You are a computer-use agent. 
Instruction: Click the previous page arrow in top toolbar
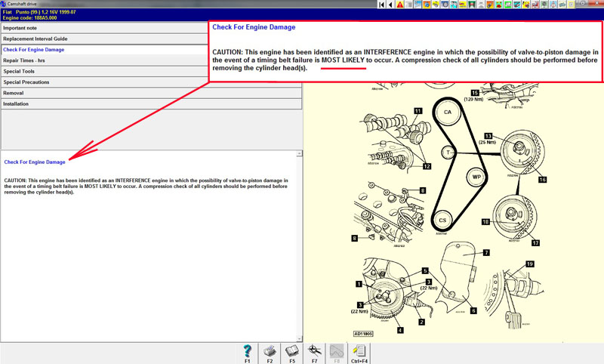390,5
